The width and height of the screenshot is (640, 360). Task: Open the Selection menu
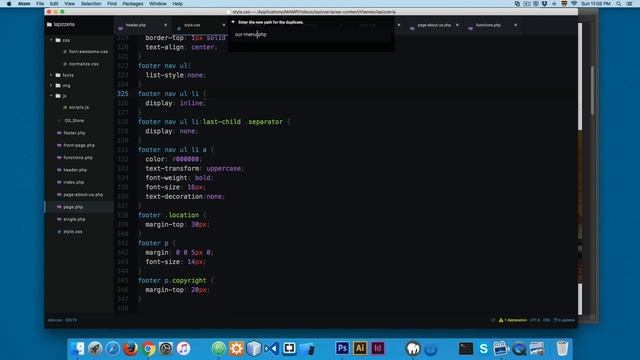91,4
